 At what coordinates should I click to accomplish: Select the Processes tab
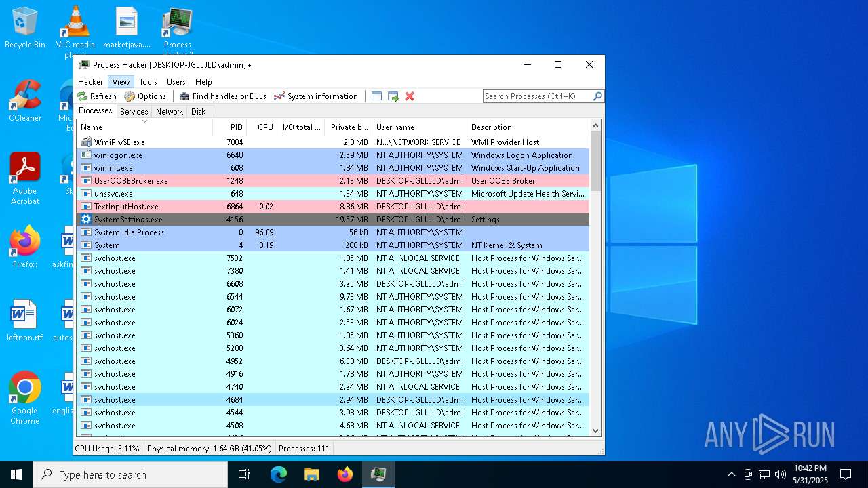(x=96, y=111)
